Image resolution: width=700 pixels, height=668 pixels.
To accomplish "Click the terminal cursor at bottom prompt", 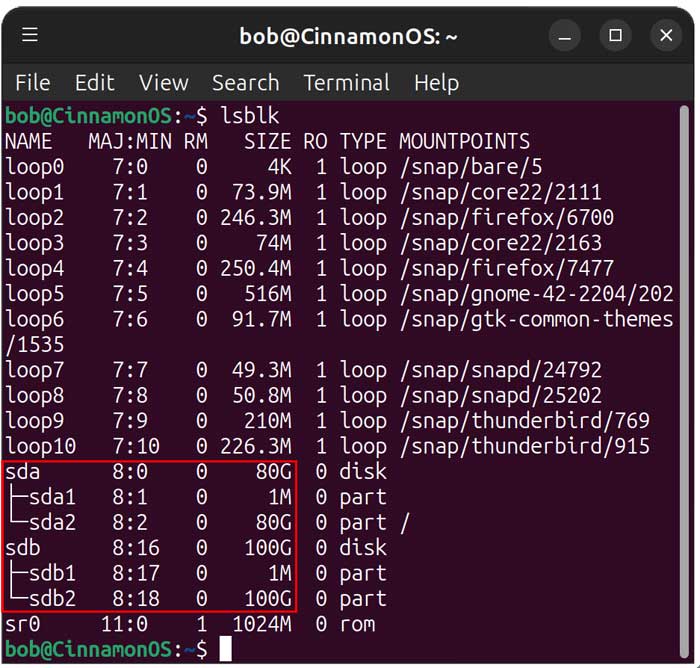I will tap(225, 649).
